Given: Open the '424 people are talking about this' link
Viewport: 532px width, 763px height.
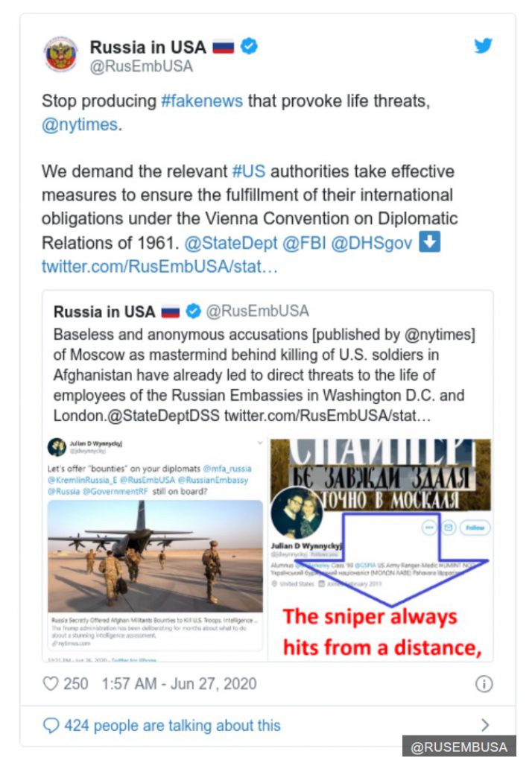Looking at the screenshot, I should point(172,726).
